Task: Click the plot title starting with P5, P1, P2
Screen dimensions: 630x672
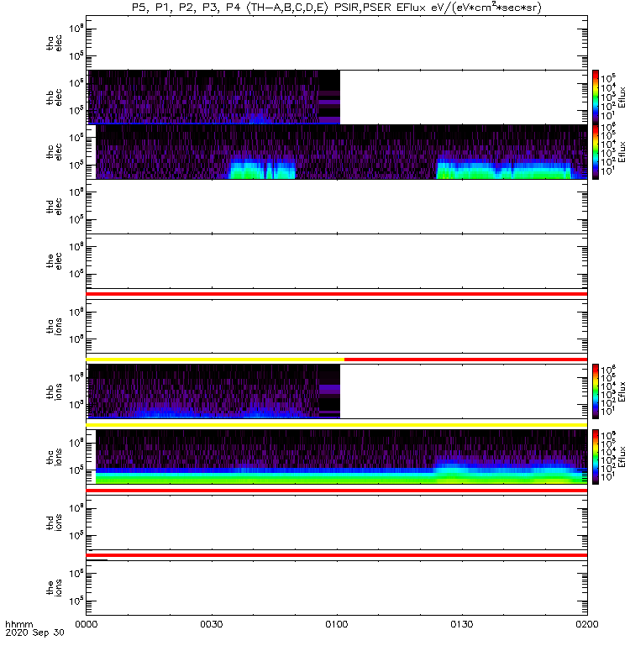Action: [337, 8]
